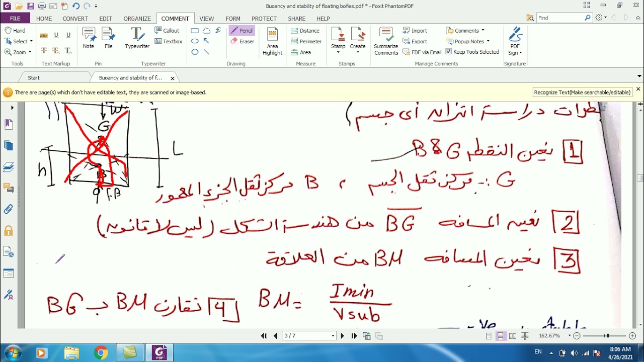Click FDF via Email button
Viewport: 644px width, 362px height.
coord(422,52)
